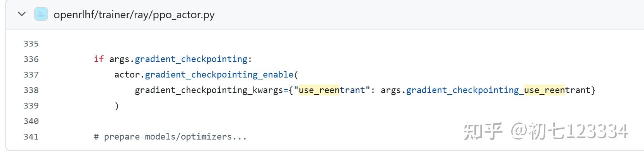Click the gradient_checkpointing_kwargs parameter name
This screenshot has width=644, height=157.
coord(209,90)
